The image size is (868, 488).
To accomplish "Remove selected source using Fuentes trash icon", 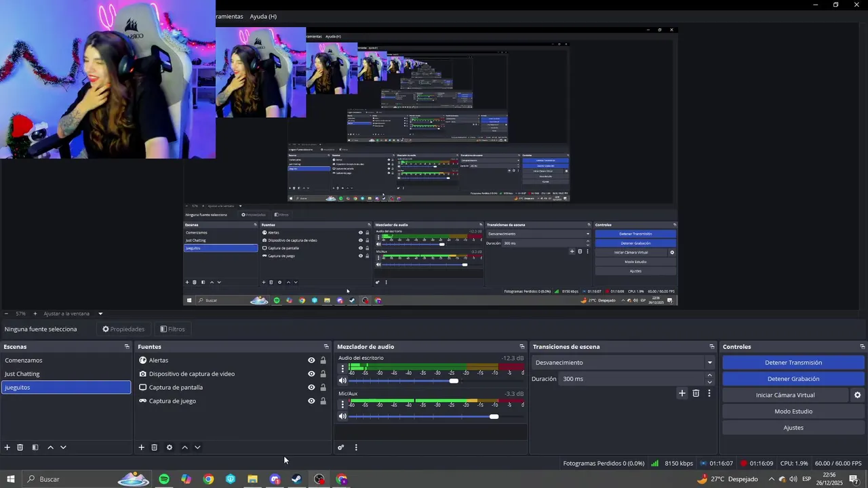I will point(155,447).
